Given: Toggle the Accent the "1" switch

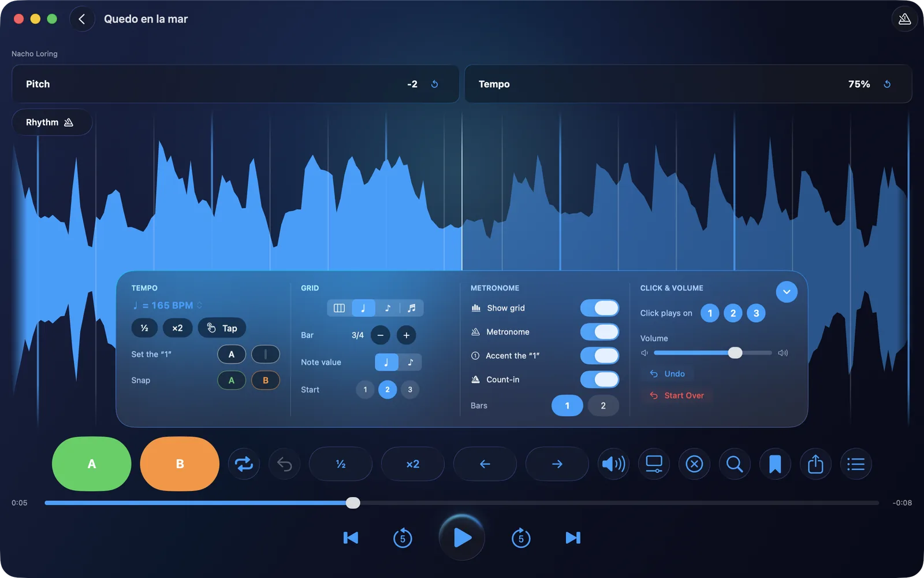Looking at the screenshot, I should pyautogui.click(x=599, y=355).
